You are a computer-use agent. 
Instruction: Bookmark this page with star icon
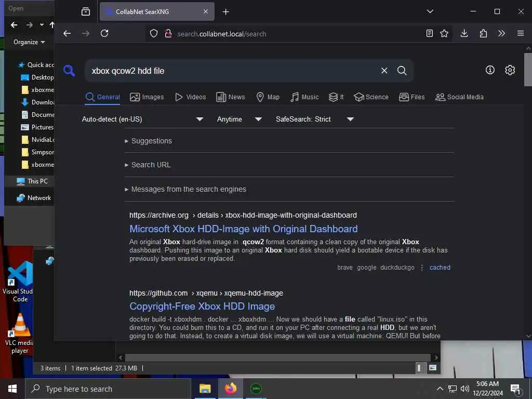coord(444,33)
